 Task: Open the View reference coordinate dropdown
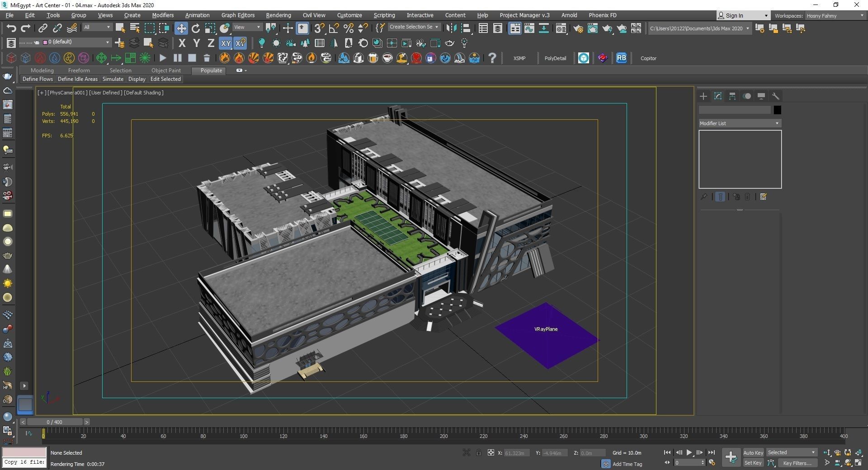coord(247,27)
